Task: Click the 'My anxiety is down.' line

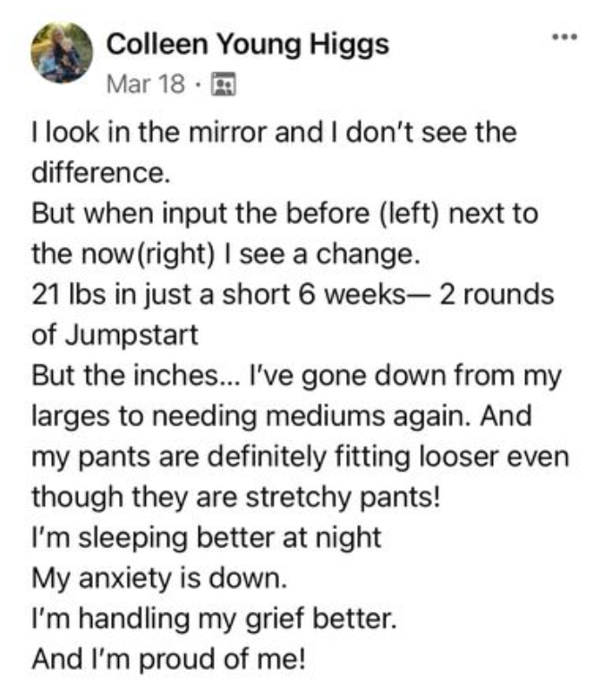Action: click(x=159, y=579)
